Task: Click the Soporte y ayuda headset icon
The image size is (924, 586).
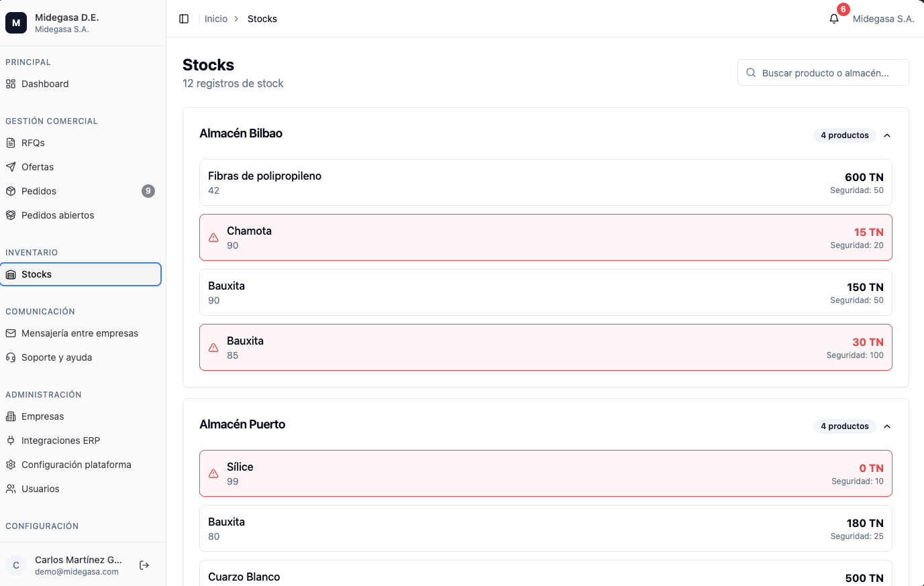Action: (11, 357)
